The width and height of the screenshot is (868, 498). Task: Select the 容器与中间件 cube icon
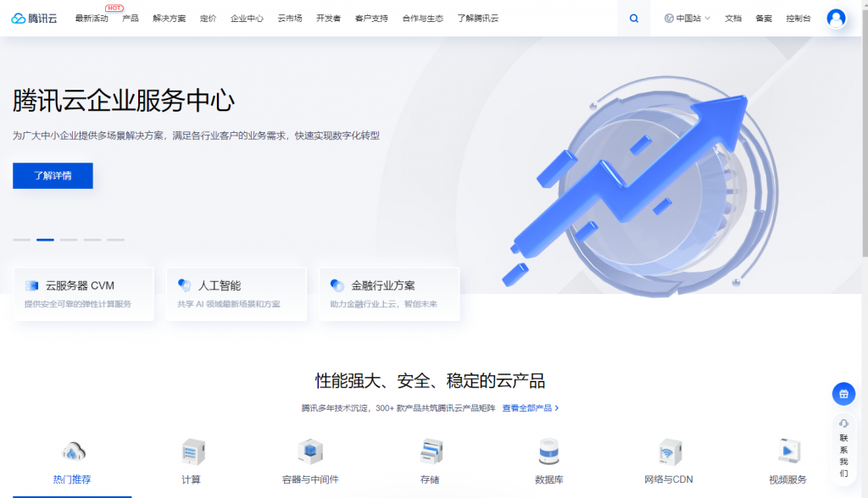click(310, 451)
